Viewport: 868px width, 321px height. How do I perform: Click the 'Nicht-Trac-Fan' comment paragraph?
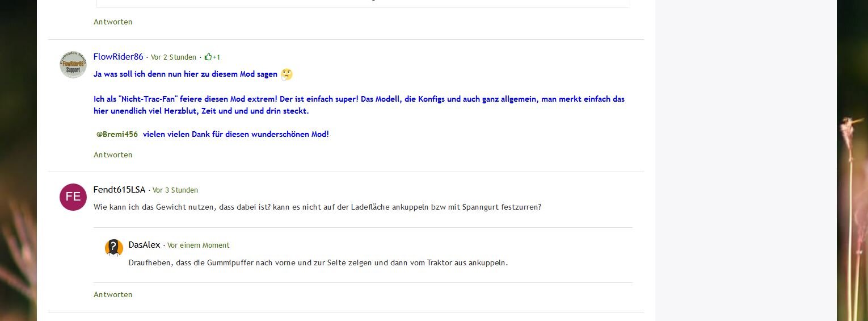click(x=359, y=105)
